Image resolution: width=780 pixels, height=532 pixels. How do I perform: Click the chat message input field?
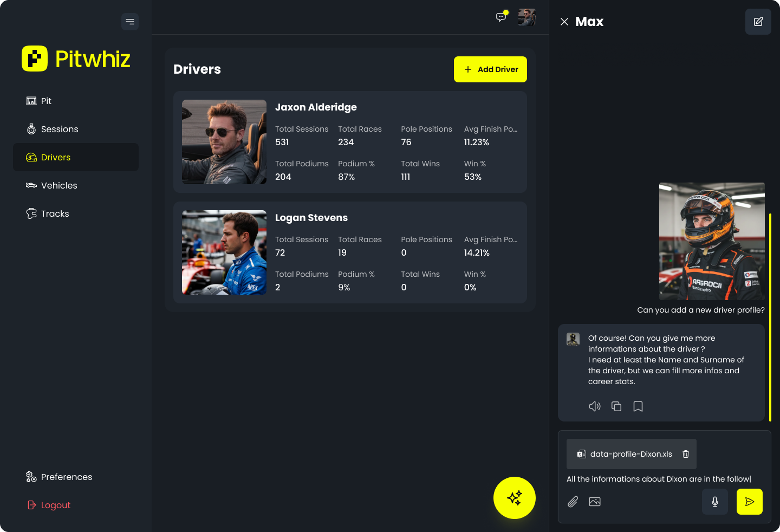(659, 479)
